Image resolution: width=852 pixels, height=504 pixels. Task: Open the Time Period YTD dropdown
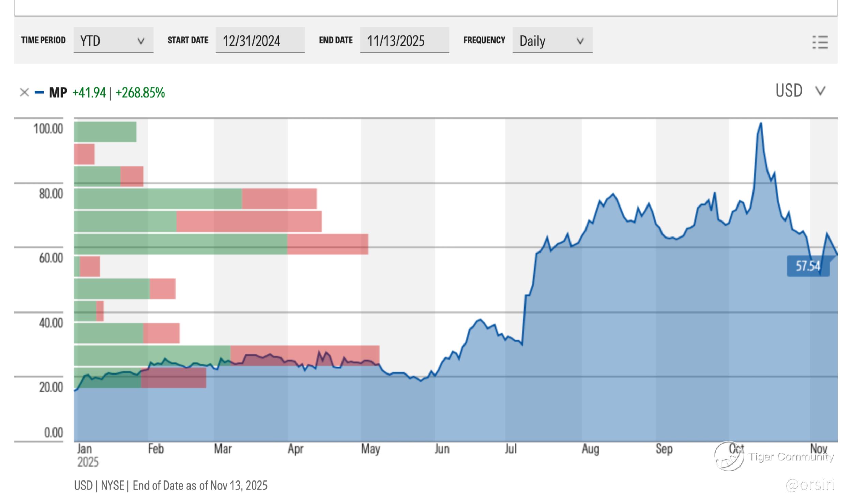[x=113, y=41]
